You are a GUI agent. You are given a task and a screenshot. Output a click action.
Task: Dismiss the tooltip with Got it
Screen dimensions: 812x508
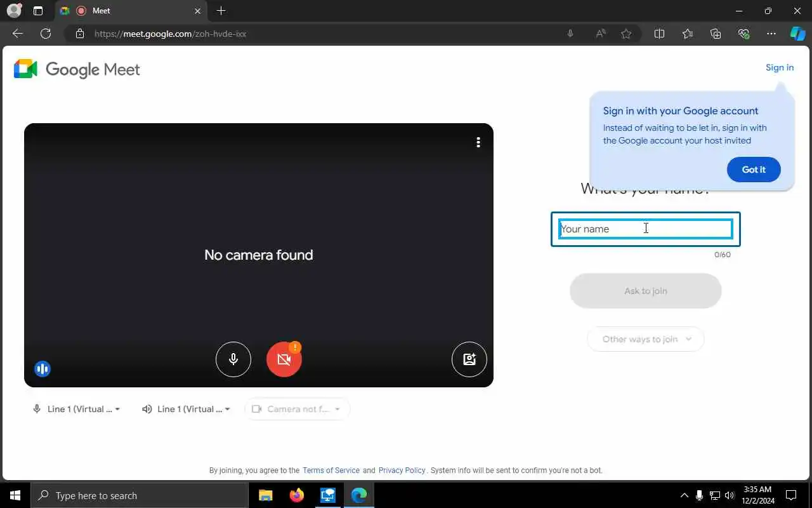click(x=754, y=170)
